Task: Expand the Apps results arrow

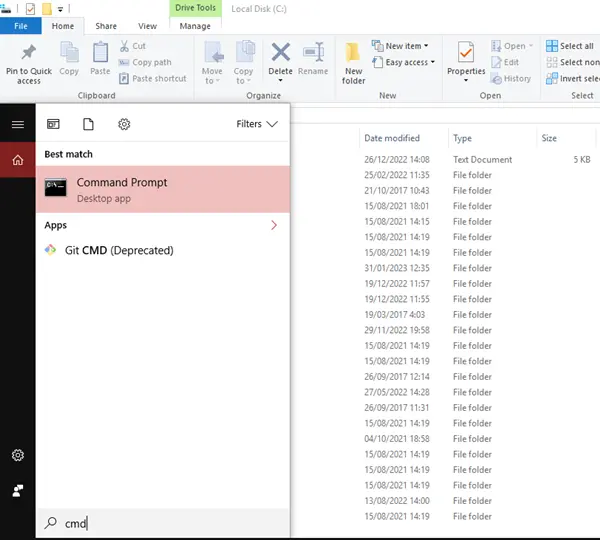Action: click(274, 225)
